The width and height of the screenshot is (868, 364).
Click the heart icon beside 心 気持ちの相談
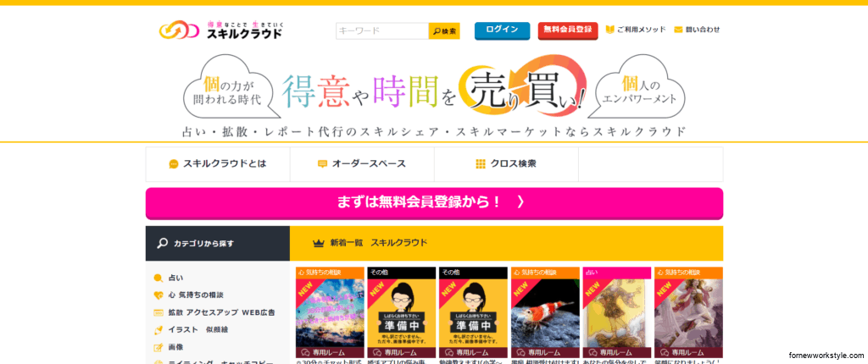click(159, 295)
